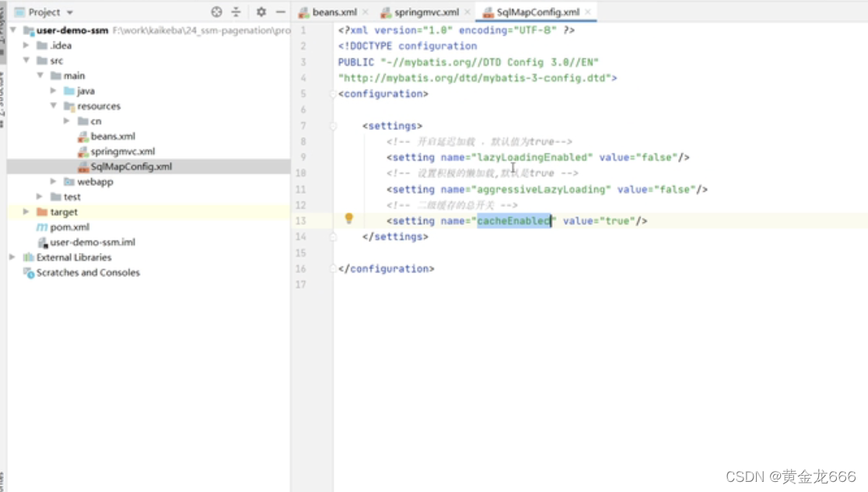The width and height of the screenshot is (868, 492).
Task: Expand the test folder
Action: point(40,196)
